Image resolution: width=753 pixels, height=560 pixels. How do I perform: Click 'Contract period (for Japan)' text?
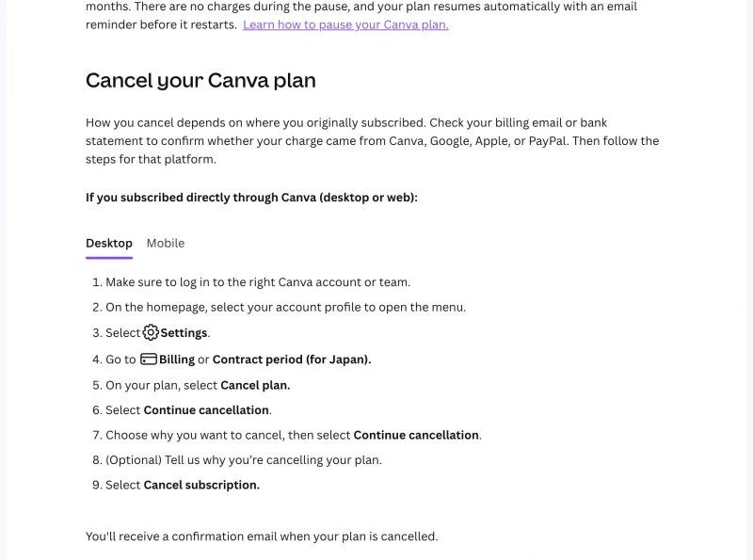(x=292, y=360)
